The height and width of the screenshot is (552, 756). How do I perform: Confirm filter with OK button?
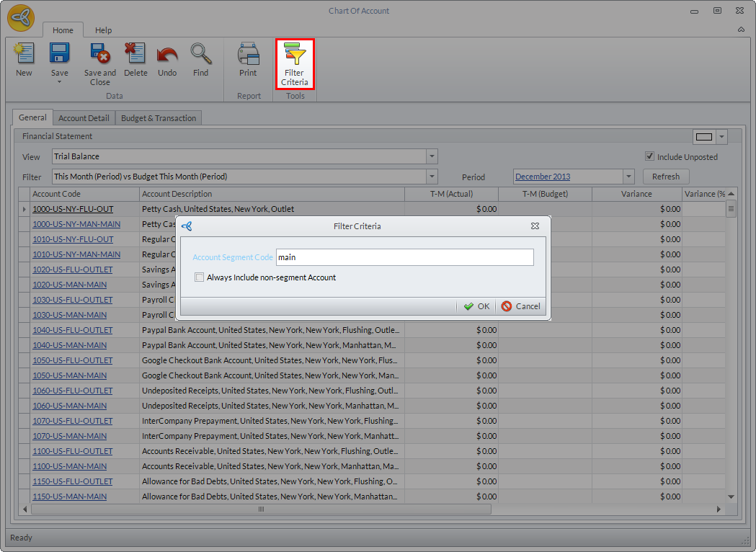pos(476,306)
